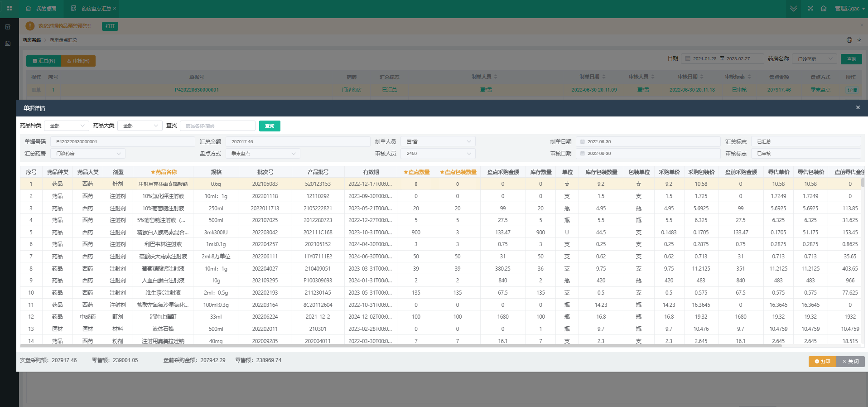Click the sidebar second module icon

click(8, 44)
